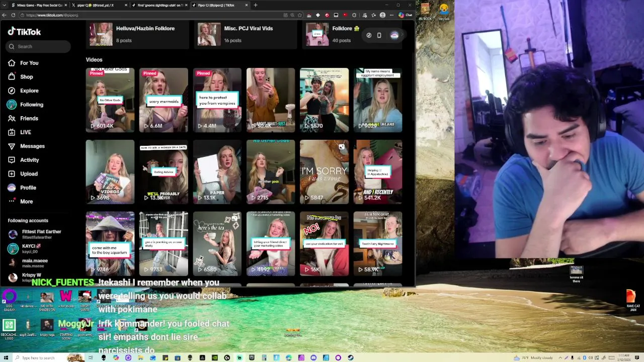Open the maia.maeee followed account
Image resolution: width=644 pixels, height=362 pixels.
(28, 263)
